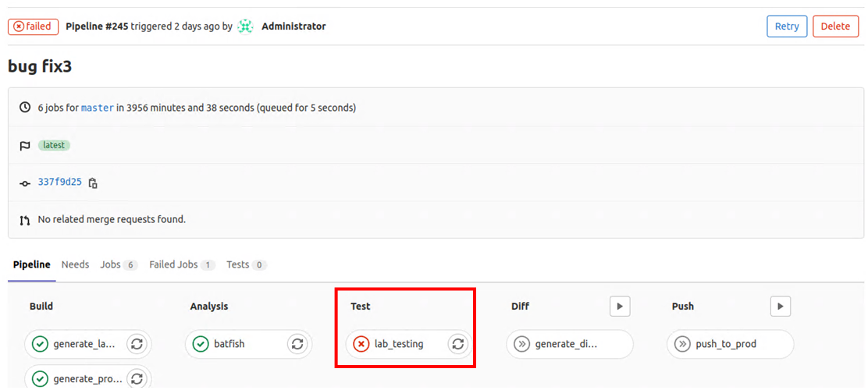Open the push_to_prod job
868x390 pixels.
click(x=726, y=343)
